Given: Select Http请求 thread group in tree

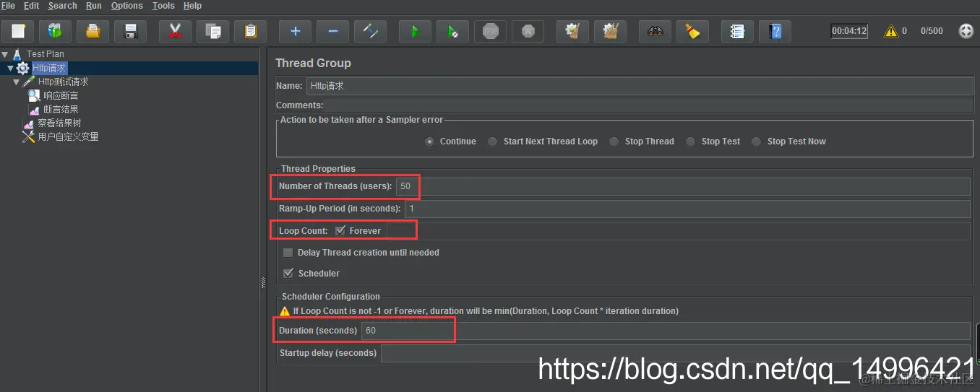Looking at the screenshot, I should pyautogui.click(x=49, y=68).
